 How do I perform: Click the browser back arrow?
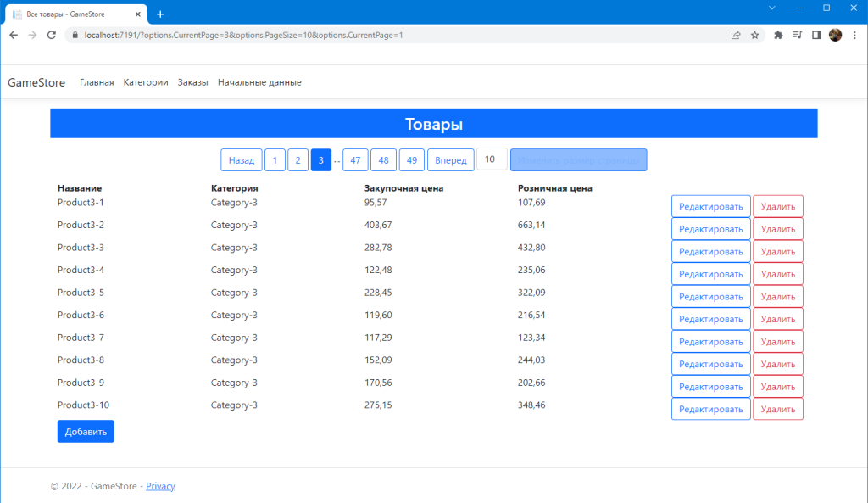tap(13, 35)
